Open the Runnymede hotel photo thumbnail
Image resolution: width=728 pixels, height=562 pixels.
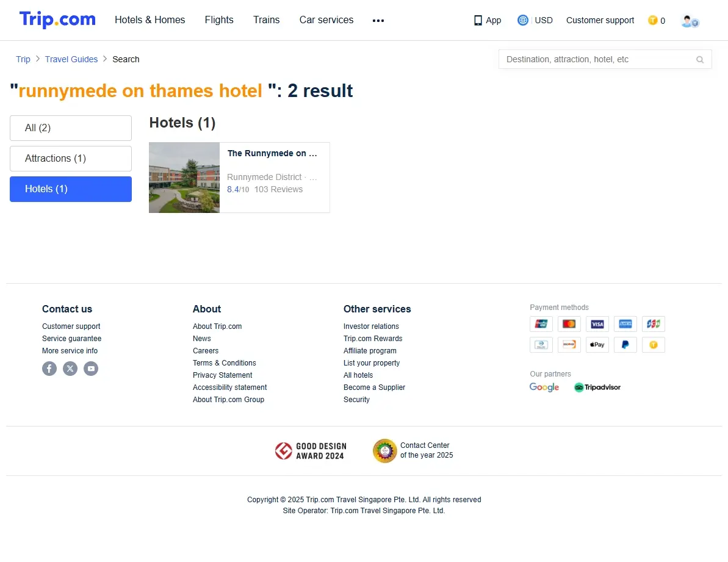pos(184,178)
